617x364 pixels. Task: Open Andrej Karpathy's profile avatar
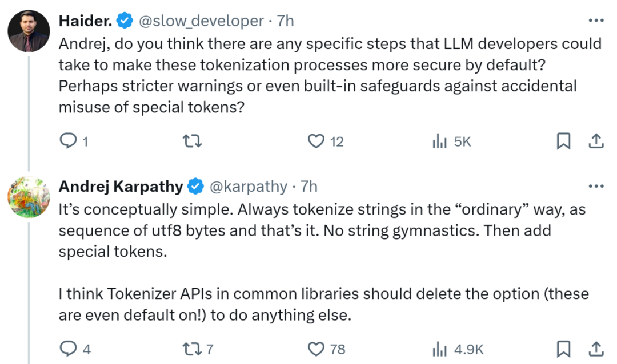tap(29, 197)
